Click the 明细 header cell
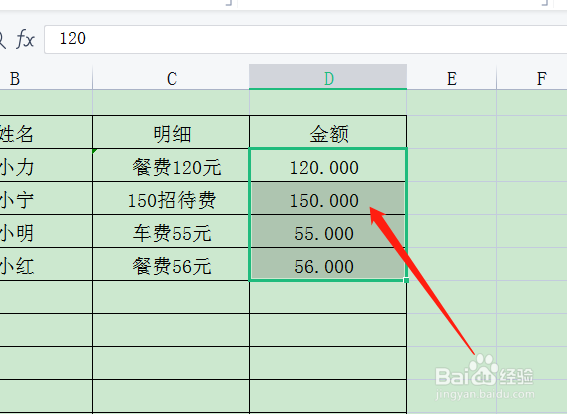The width and height of the screenshot is (567, 414). [171, 132]
